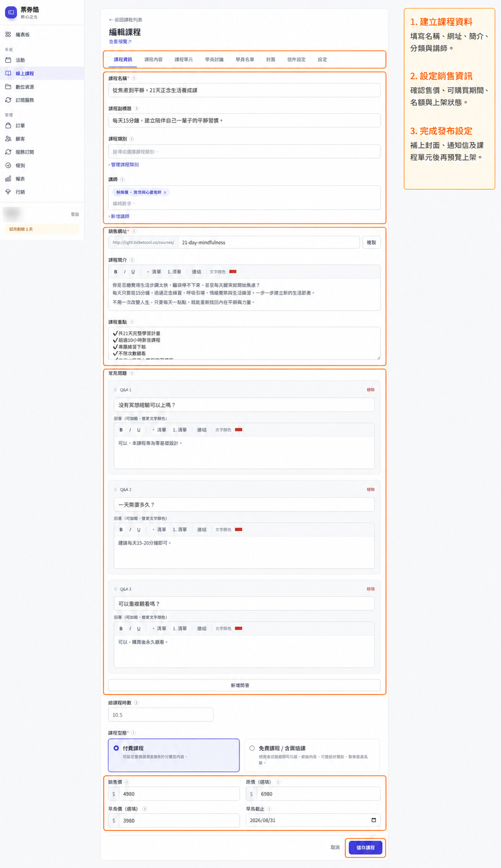Click the 取消 button
This screenshot has width=501, height=868.
click(335, 847)
